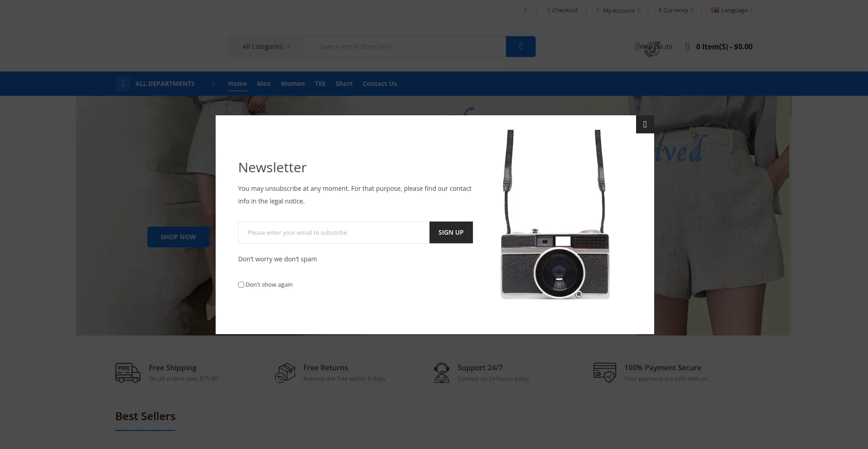The width and height of the screenshot is (868, 449).
Task: Click the camera image in popup
Action: tap(555, 215)
